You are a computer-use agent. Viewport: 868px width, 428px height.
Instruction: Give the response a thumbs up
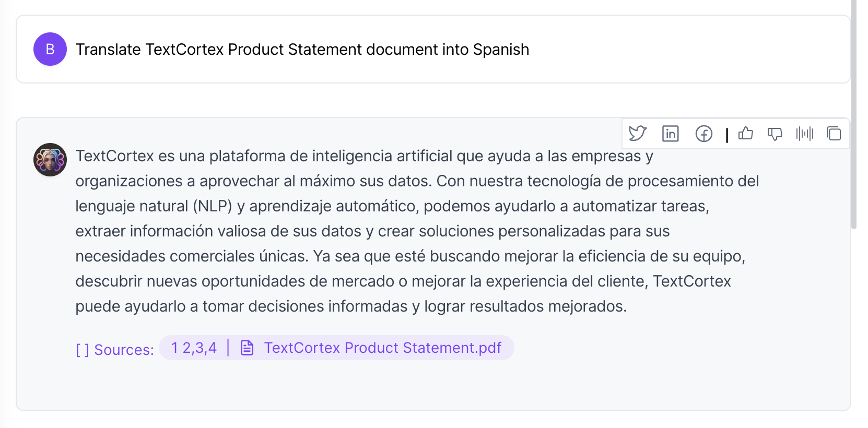746,134
